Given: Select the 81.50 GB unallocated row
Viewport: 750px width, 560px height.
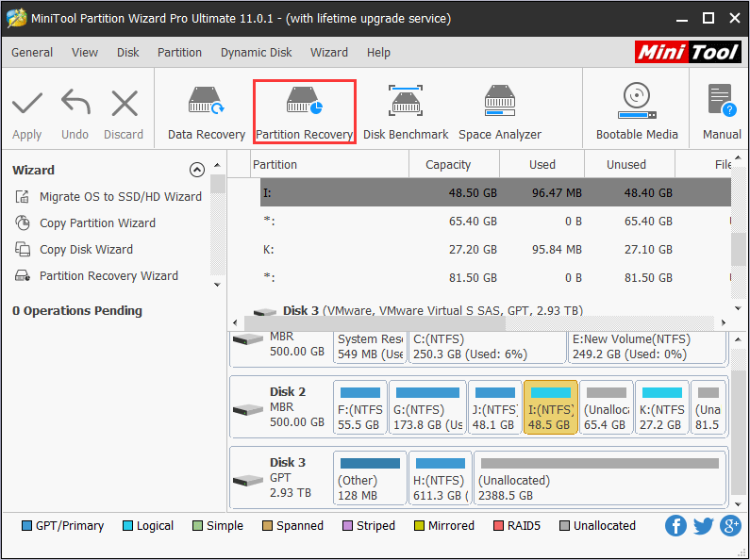Looking at the screenshot, I should click(x=495, y=277).
